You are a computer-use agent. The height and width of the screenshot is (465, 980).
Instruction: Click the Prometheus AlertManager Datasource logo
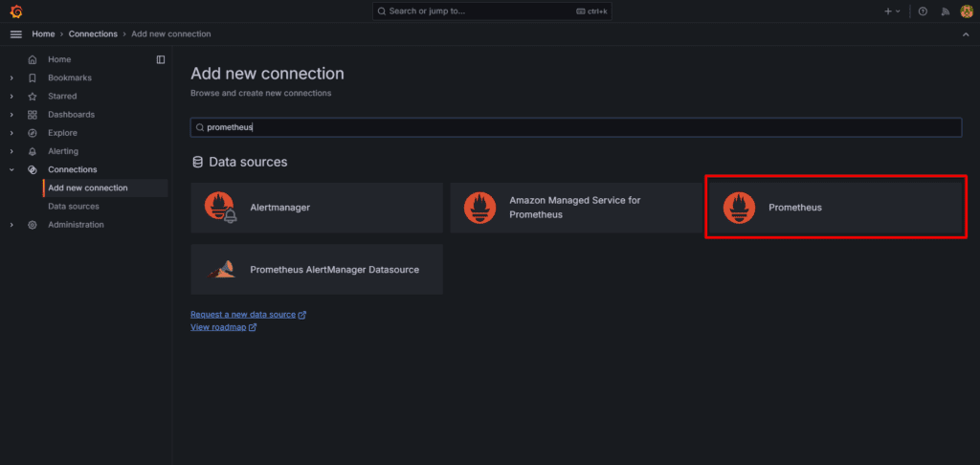(x=221, y=270)
